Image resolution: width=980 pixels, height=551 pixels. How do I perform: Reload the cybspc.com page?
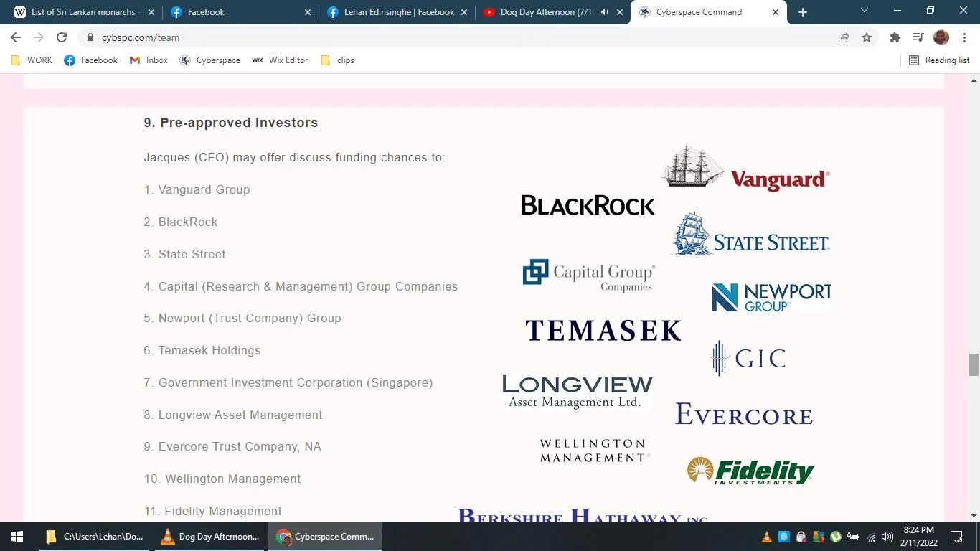tap(62, 37)
